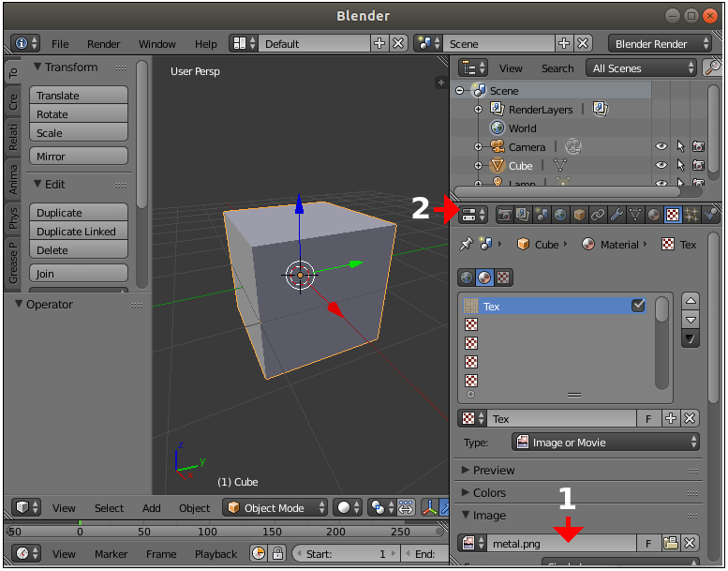Open the Render menu
This screenshot has height=571, width=728.
[x=104, y=44]
